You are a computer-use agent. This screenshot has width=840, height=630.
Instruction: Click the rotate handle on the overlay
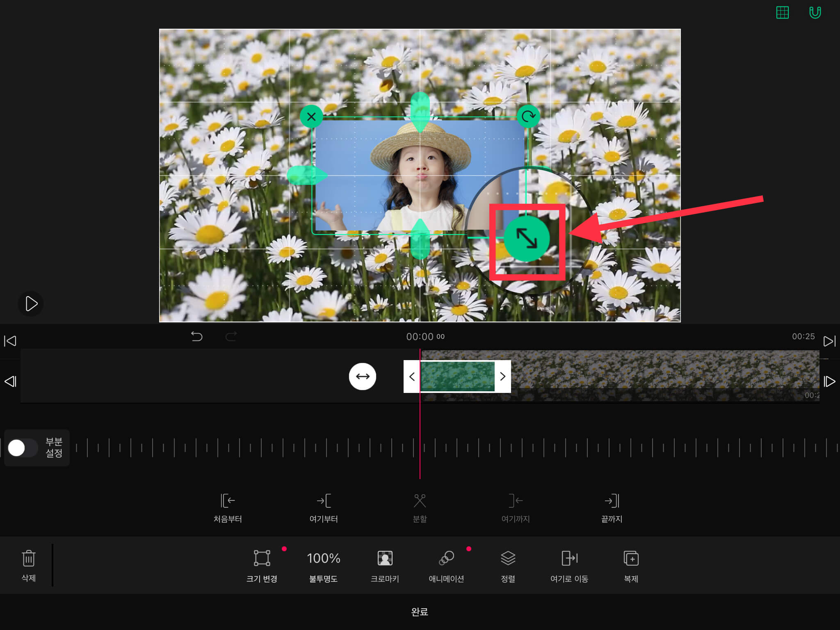coord(528,117)
